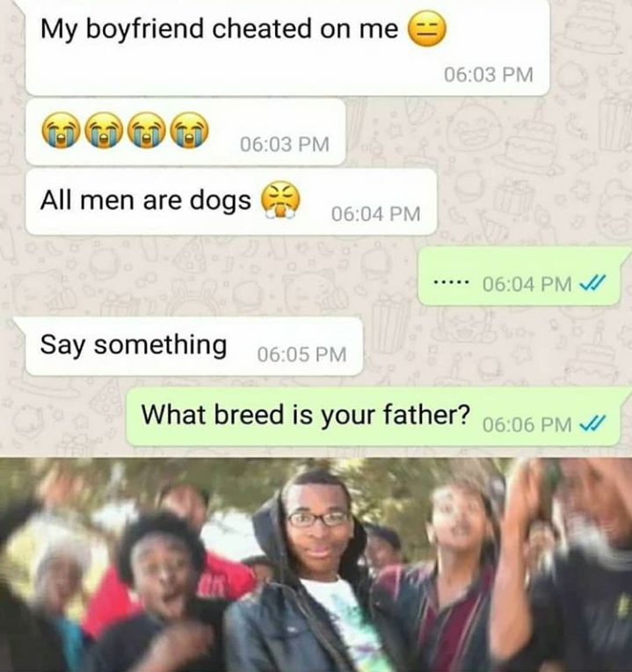Click the third crying emoji
Image resolution: width=632 pixels, height=672 pixels.
[147, 130]
